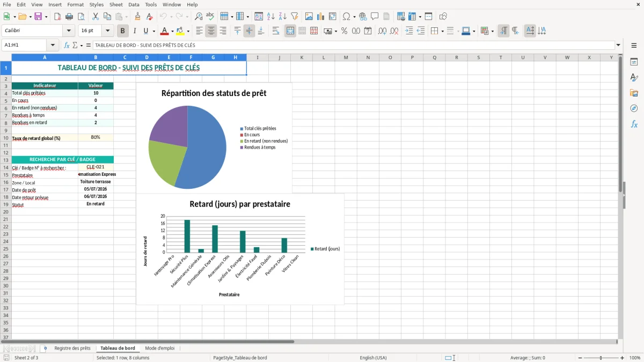Click the Zoom Out minus button
This screenshot has width=644, height=362.
[x=580, y=358]
